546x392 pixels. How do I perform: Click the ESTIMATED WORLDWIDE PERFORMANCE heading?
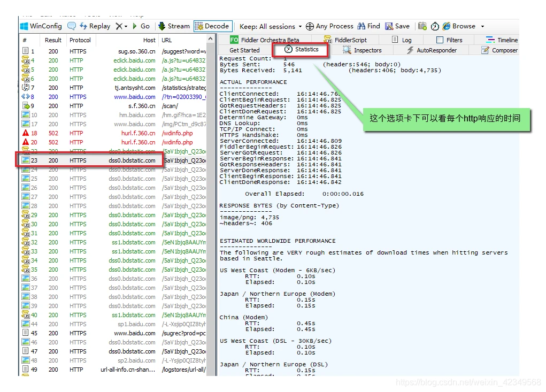pyautogui.click(x=278, y=241)
